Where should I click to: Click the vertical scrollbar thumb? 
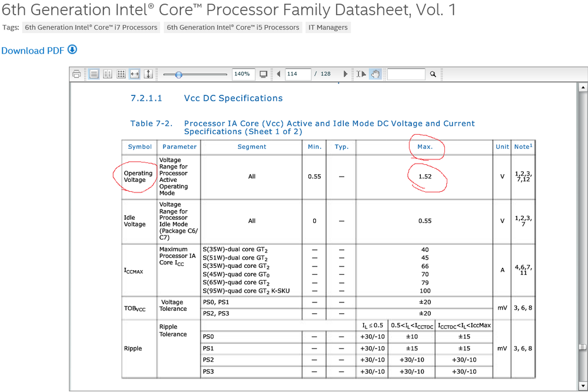coord(583,347)
